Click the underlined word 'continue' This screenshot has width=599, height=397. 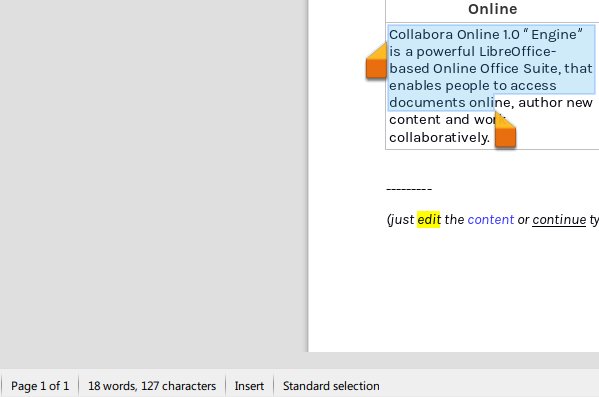click(x=559, y=219)
